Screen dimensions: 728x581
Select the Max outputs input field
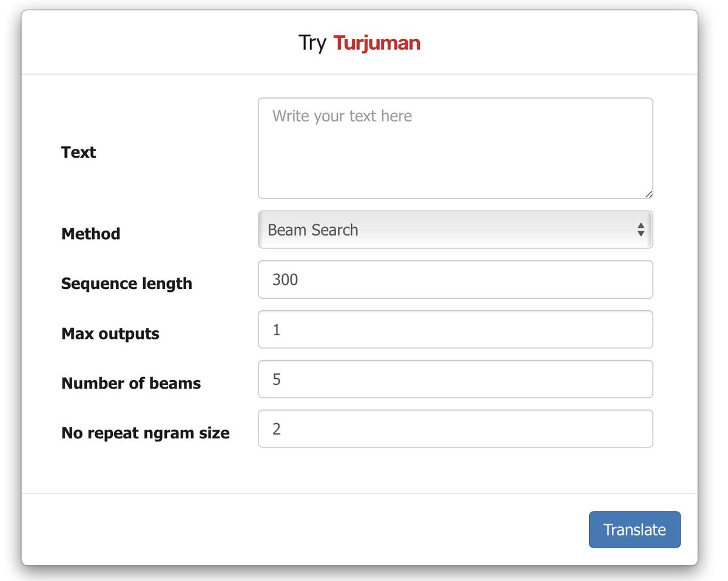[x=456, y=330]
